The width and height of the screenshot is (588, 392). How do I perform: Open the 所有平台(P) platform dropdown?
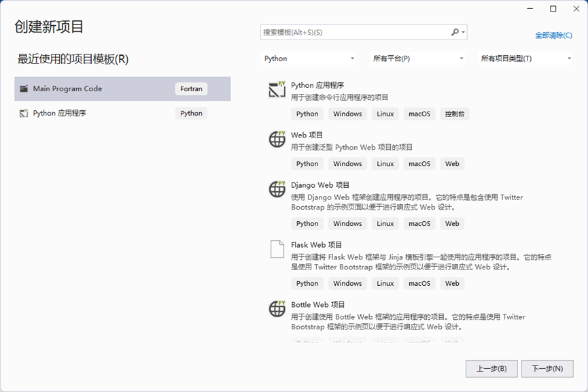pos(417,59)
